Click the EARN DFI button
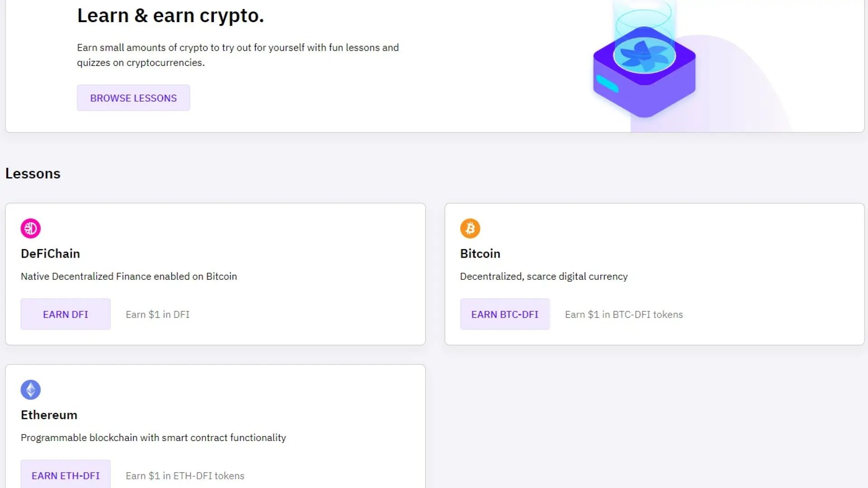 [65, 314]
